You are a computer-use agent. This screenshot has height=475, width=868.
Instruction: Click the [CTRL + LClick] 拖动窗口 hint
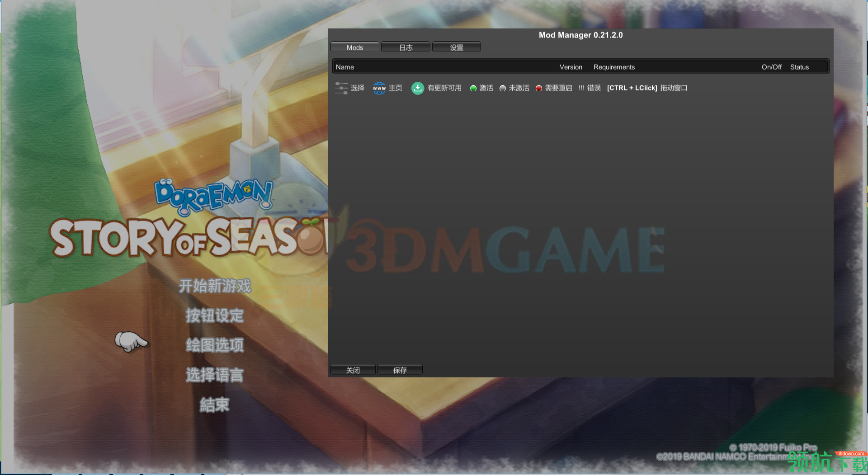click(x=647, y=88)
